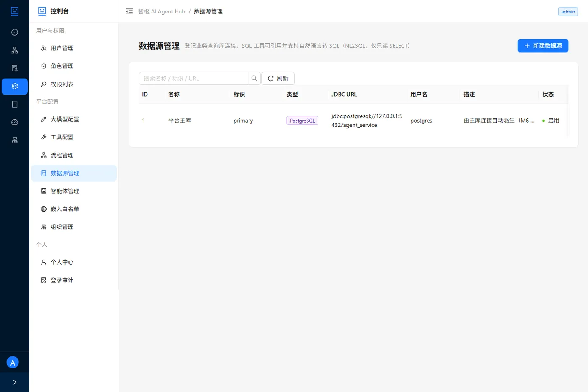The image size is (588, 392).
Task: Expand the dark rail with the arrow chevron
Action: click(15, 382)
